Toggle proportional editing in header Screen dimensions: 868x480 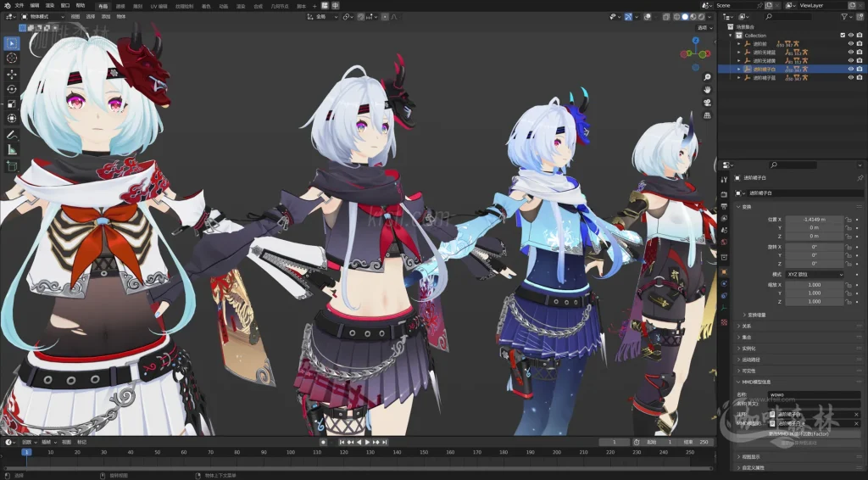(x=385, y=17)
